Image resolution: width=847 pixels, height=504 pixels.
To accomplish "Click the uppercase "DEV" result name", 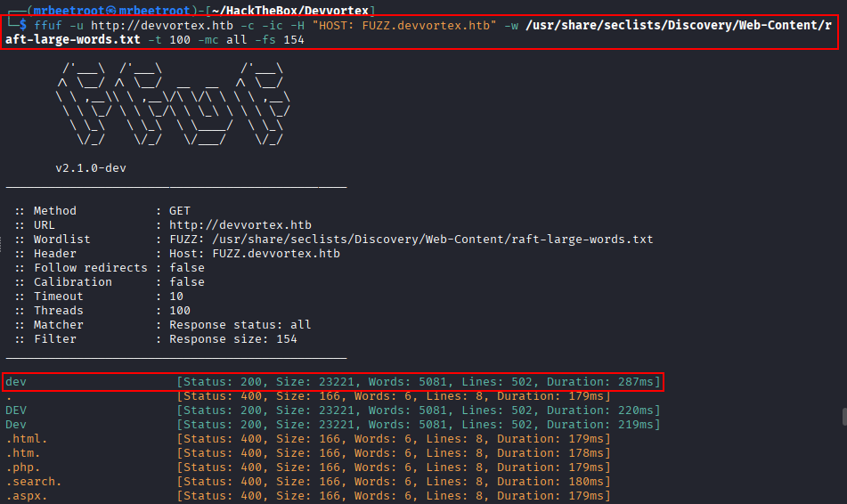I will 16,411.
